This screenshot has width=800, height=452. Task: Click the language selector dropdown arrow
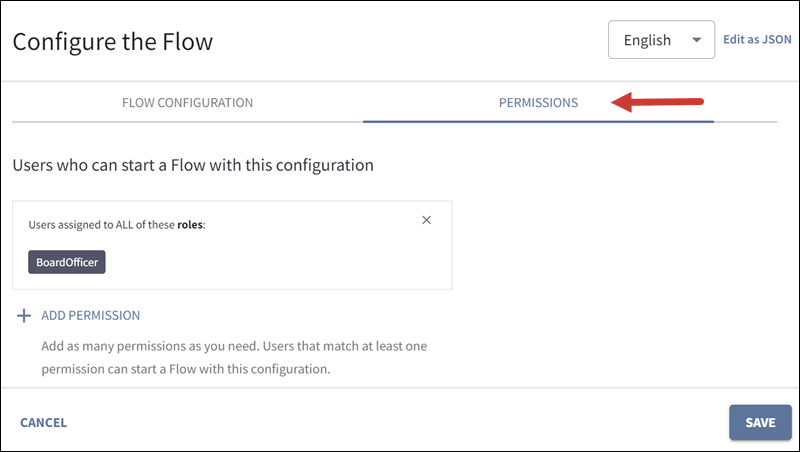click(695, 41)
